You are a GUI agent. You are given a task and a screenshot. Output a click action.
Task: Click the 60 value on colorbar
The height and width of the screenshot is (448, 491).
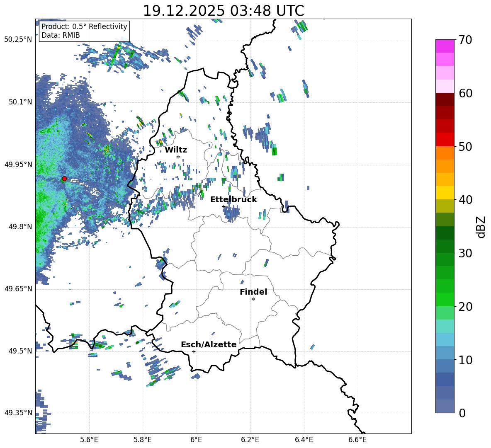click(x=465, y=93)
